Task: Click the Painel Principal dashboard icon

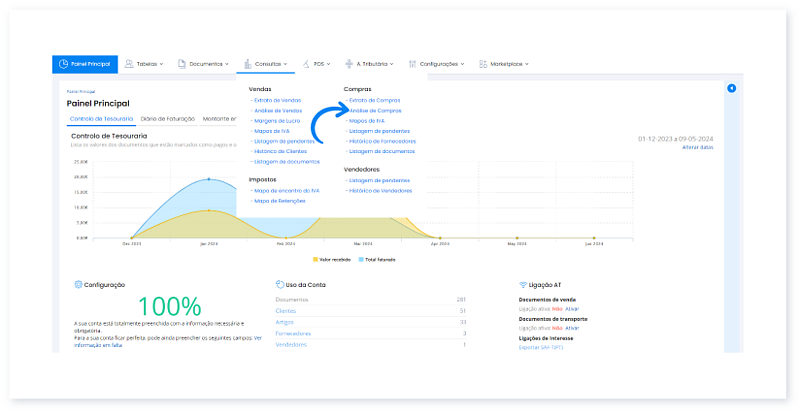Action: 64,64
